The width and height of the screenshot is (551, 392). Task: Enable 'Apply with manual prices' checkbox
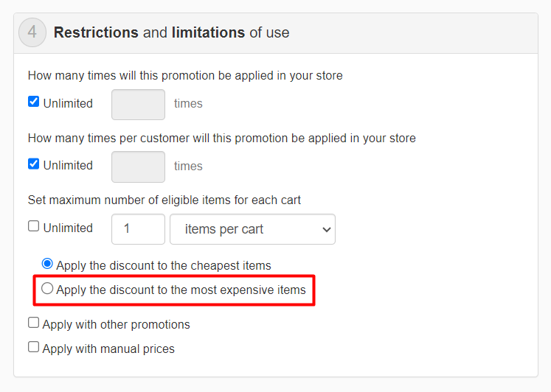(33, 346)
